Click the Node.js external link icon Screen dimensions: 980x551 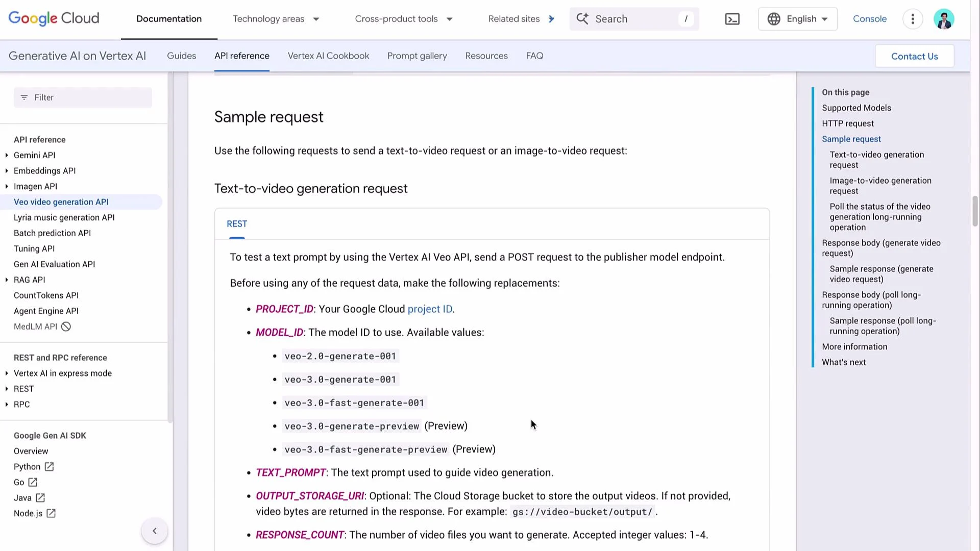tap(51, 513)
